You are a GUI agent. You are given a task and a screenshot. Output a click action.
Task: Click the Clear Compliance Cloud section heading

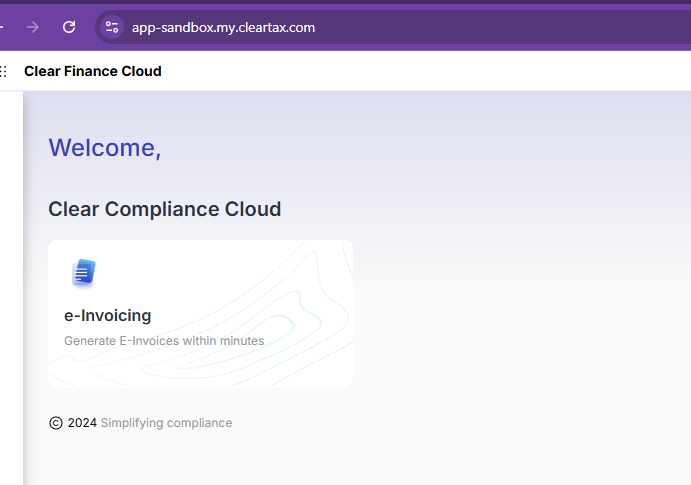point(164,209)
